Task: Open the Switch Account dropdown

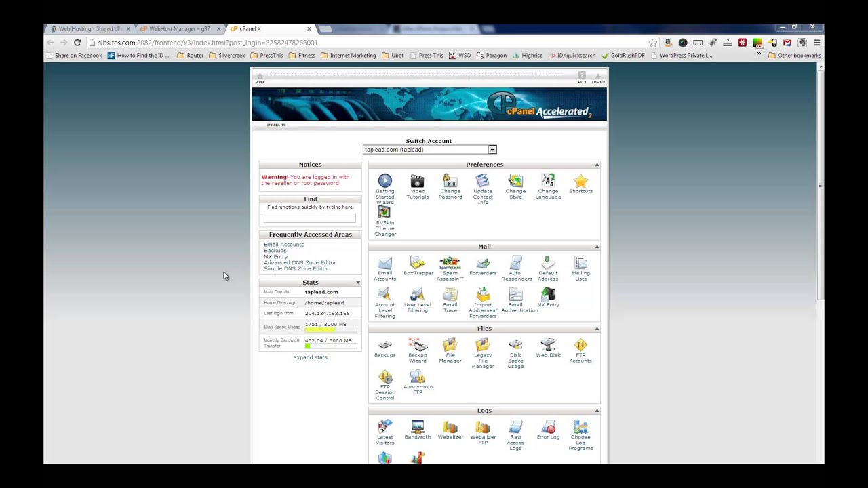Action: [429, 150]
